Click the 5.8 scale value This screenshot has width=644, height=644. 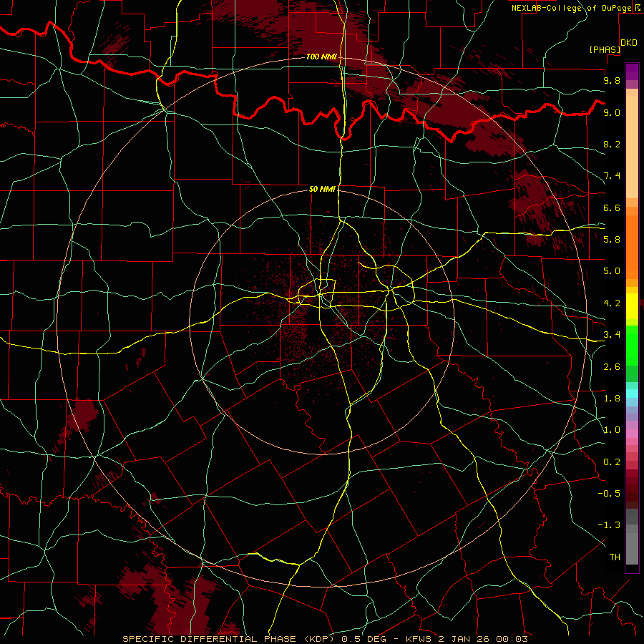(612, 240)
